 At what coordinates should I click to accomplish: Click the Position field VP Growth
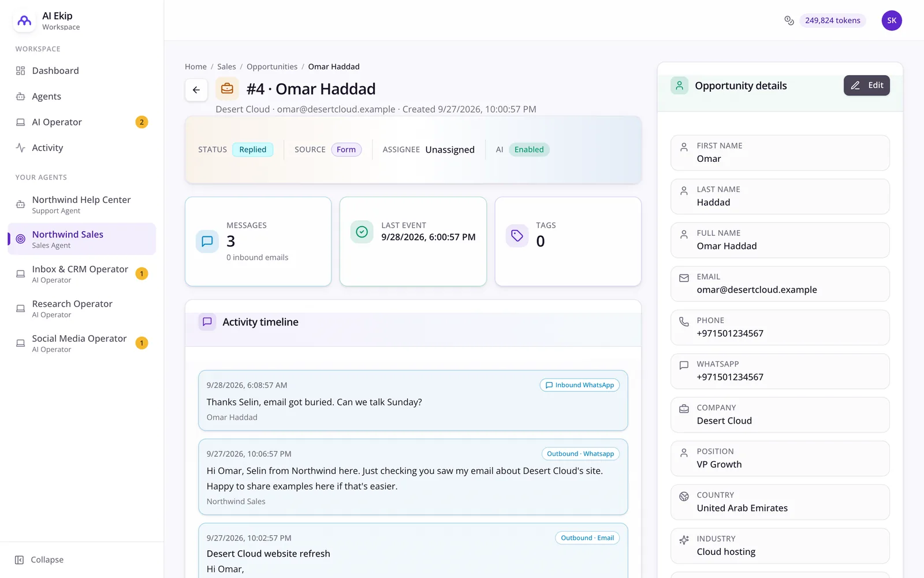(780, 459)
